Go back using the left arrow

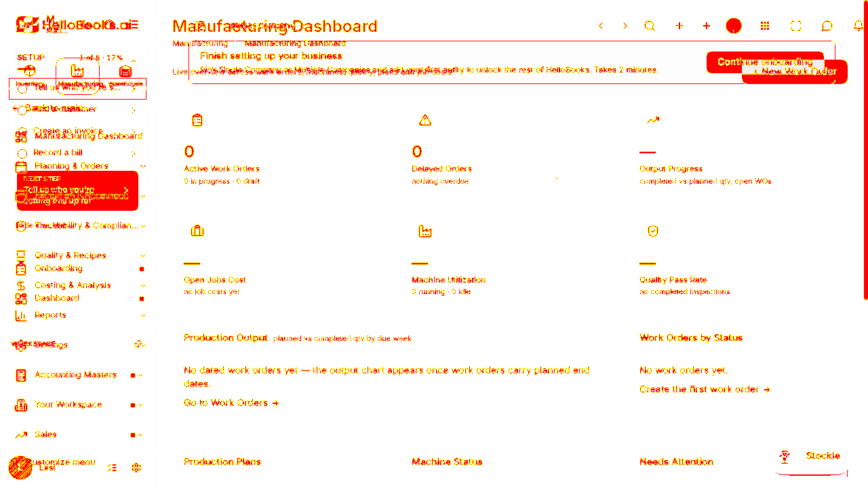pos(601,26)
